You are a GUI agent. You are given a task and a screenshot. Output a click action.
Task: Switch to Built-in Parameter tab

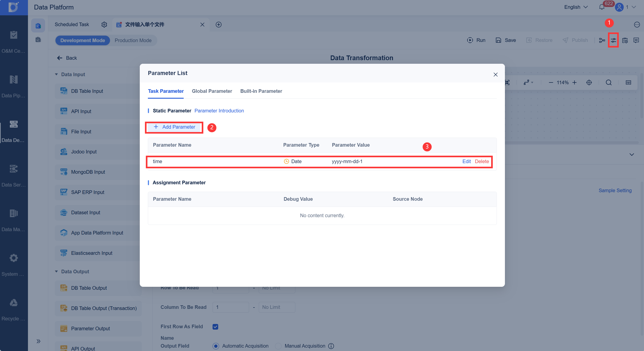[261, 91]
